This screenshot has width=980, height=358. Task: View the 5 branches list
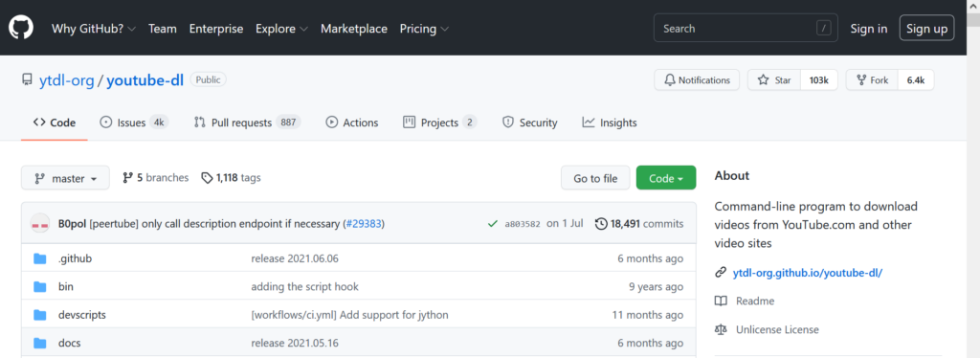[156, 178]
